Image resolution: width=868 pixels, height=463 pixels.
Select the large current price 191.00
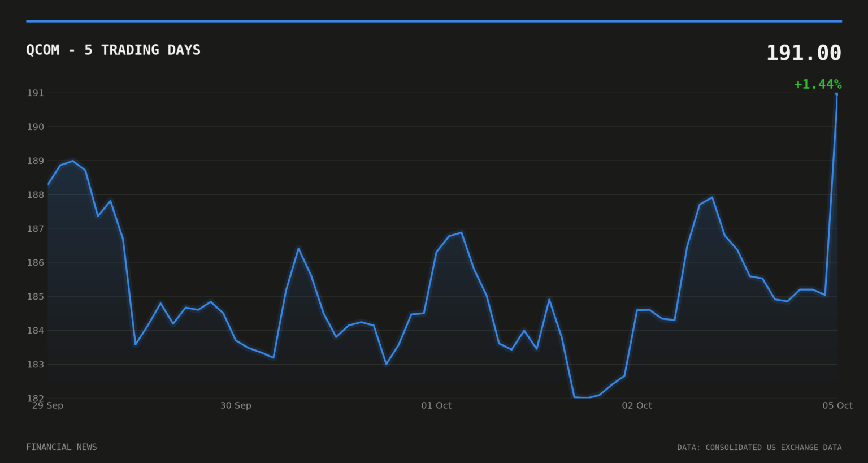804,53
